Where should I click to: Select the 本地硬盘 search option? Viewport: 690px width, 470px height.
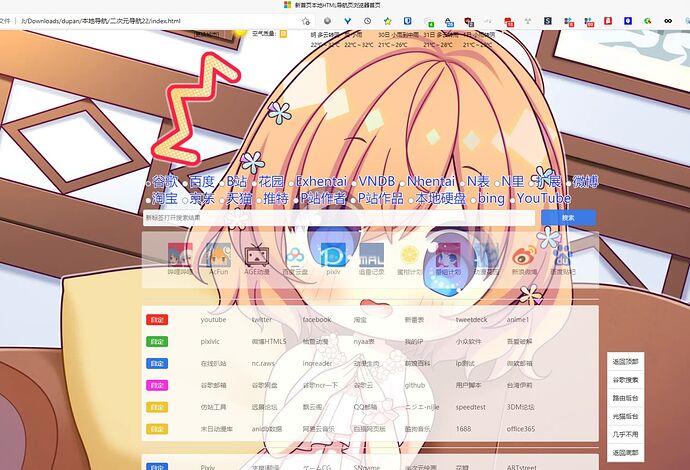click(x=440, y=198)
